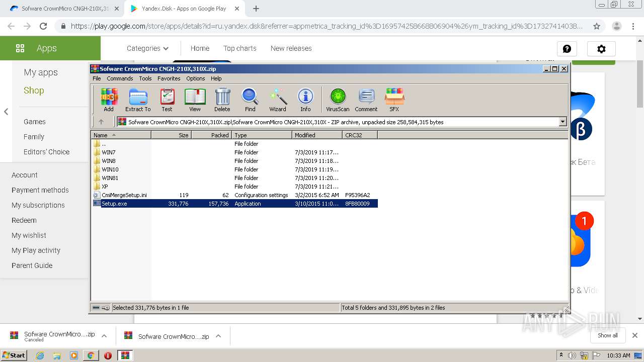Close the Yandex.Disk browser tab
This screenshot has height=362, width=644.
click(x=237, y=9)
